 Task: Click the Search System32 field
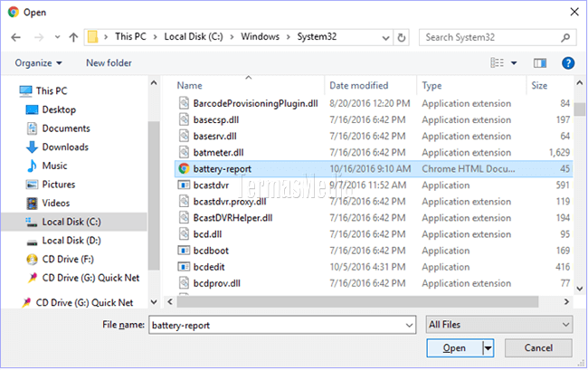click(498, 37)
